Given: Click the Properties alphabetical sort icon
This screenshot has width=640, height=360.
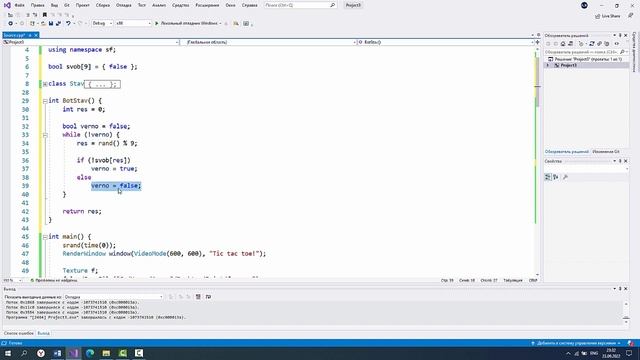Looking at the screenshot, I should click(x=556, y=177).
